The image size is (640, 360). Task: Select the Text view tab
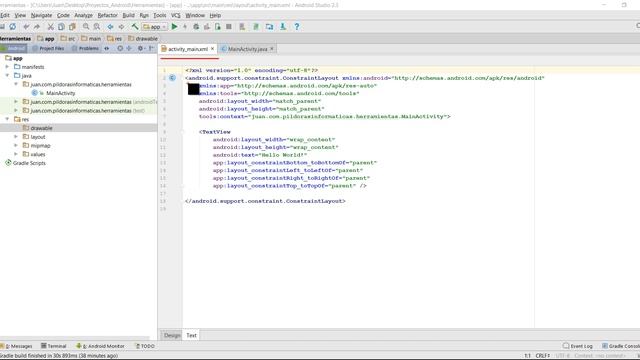click(191, 335)
